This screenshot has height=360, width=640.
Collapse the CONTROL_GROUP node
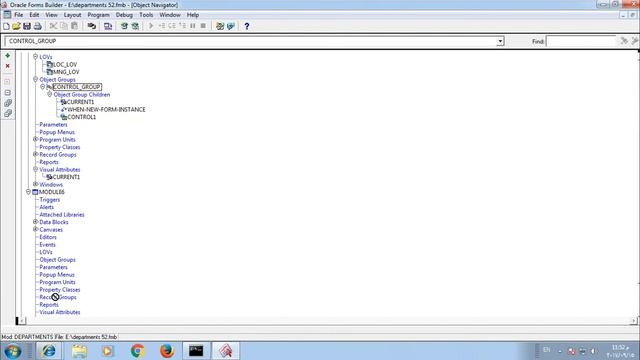click(x=42, y=87)
